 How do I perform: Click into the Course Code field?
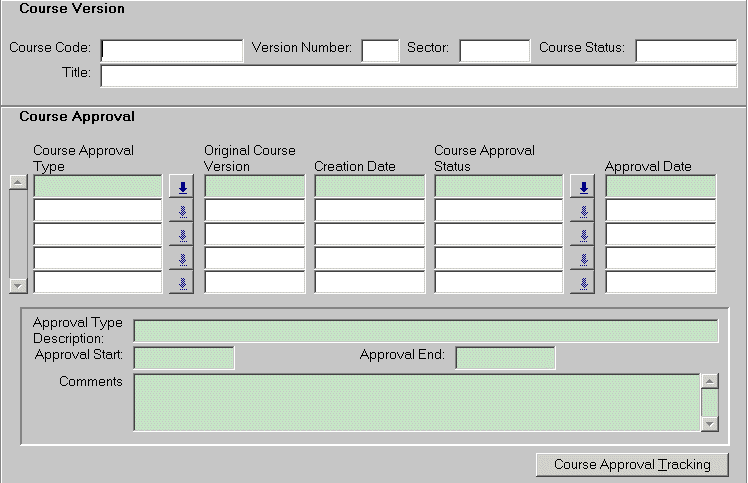pos(171,51)
